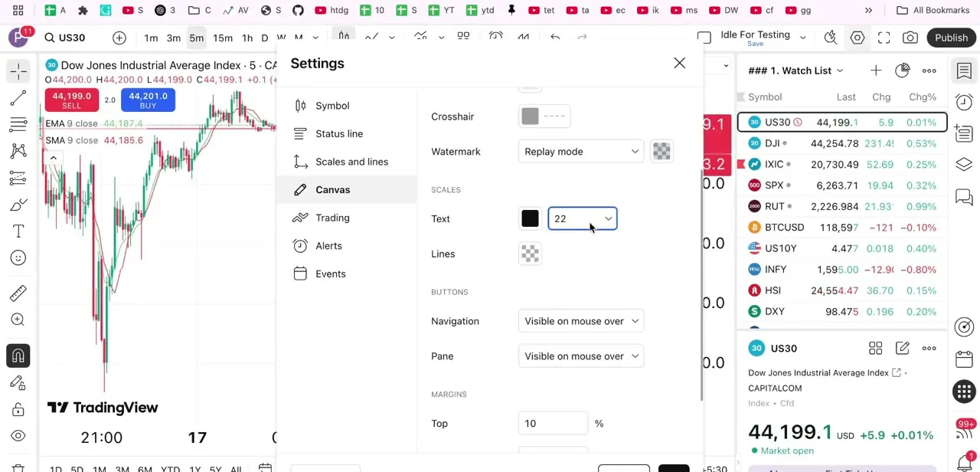Open the scales text size 22 dropdown

583,219
